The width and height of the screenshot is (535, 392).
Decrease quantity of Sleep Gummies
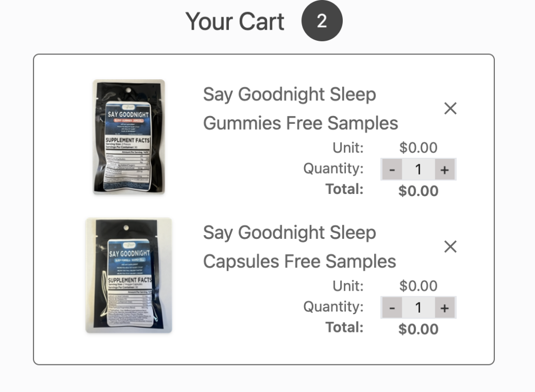tap(392, 169)
